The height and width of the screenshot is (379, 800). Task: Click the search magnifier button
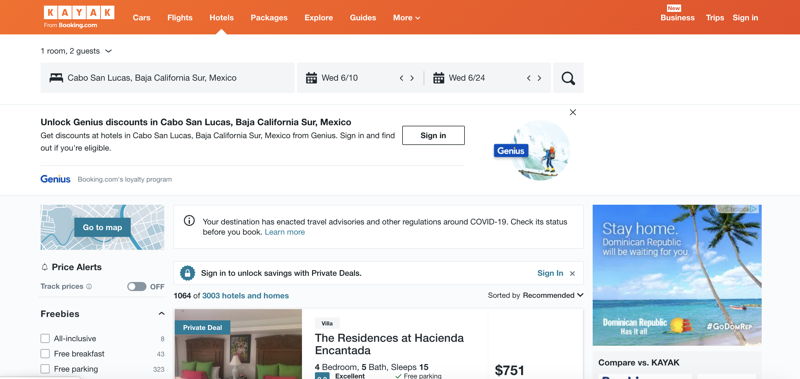pos(568,78)
